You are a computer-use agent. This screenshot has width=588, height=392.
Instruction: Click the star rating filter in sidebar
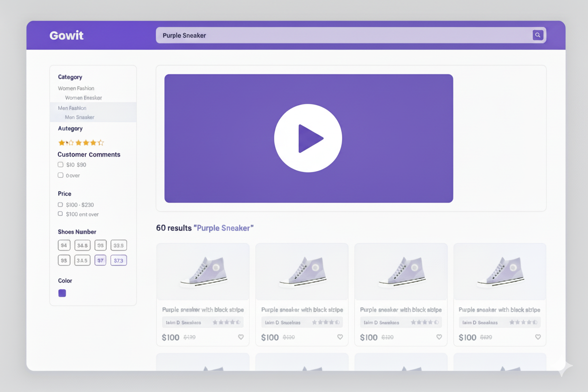coord(81,143)
